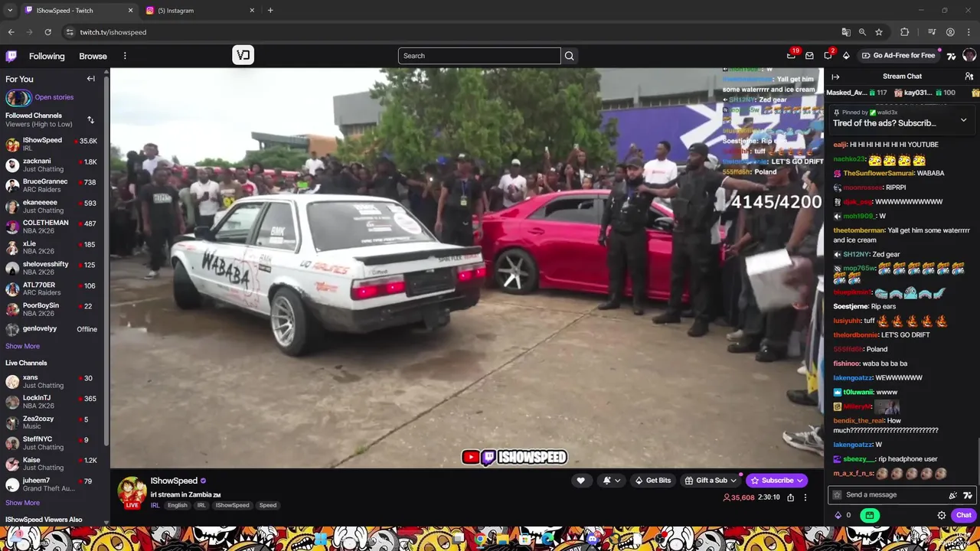Open Discord from the taskbar
The image size is (980, 551).
tap(593, 539)
